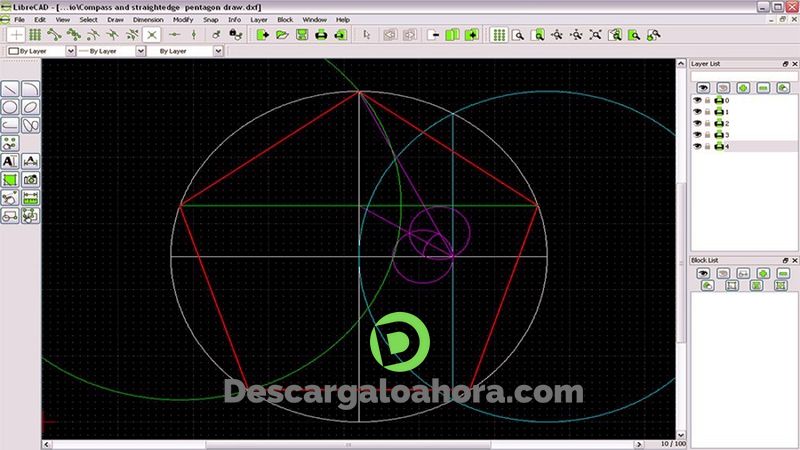Insert image using camera icon
The width and height of the screenshot is (800, 450).
(x=31, y=180)
